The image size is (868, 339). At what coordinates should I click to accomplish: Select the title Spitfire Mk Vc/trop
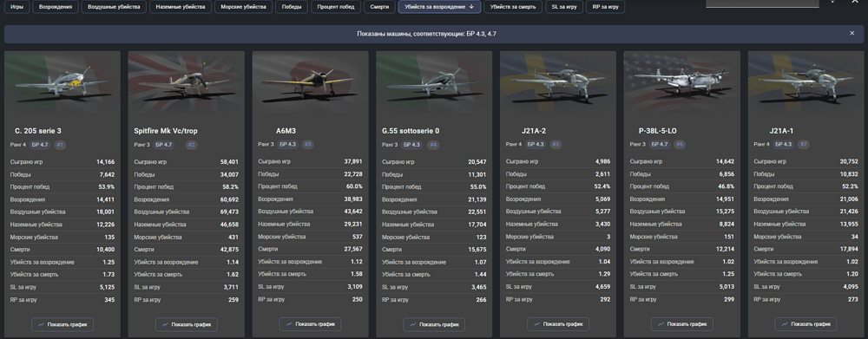(166, 131)
